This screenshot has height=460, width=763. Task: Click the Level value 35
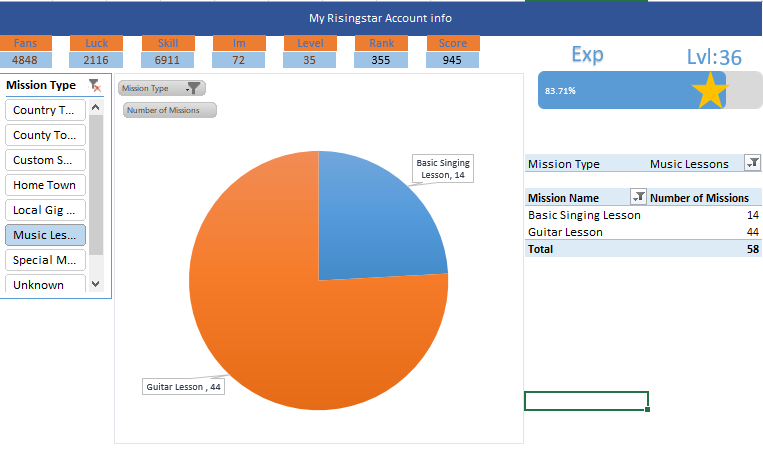(309, 60)
